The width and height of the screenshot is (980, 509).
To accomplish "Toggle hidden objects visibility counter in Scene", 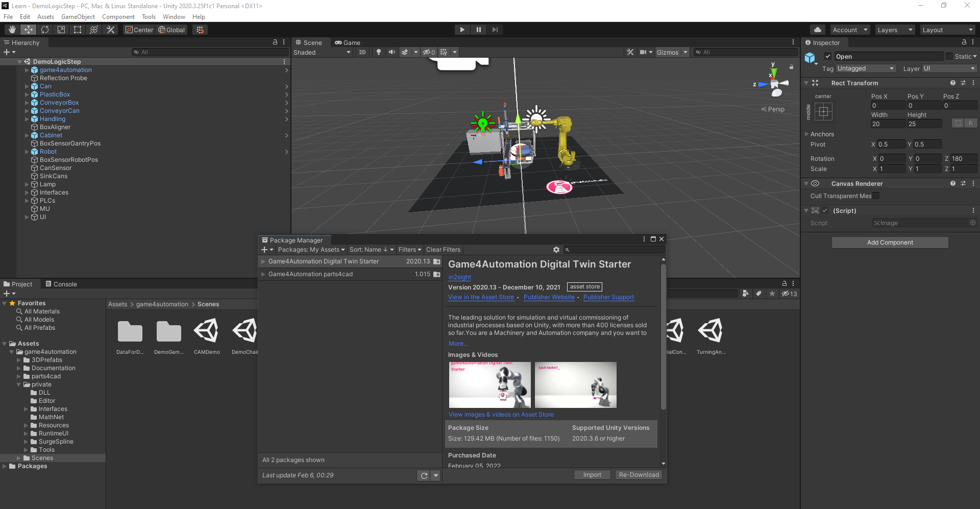I will pyautogui.click(x=429, y=52).
